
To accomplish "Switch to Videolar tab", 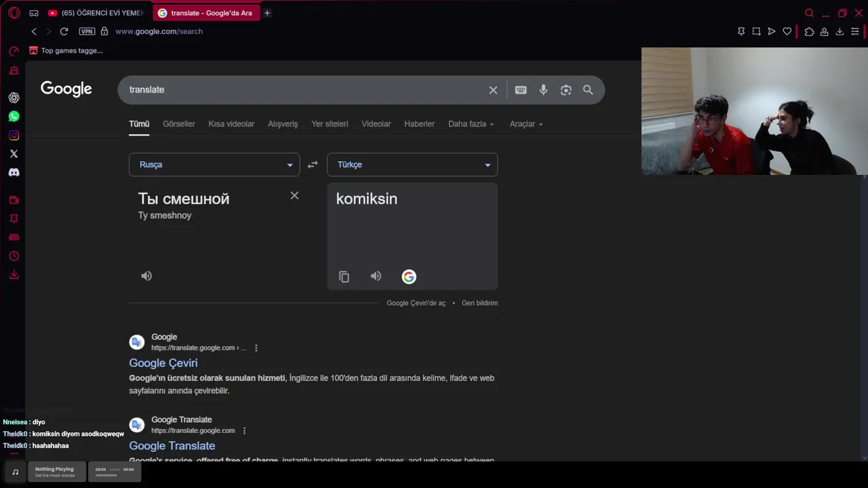I will pos(376,124).
